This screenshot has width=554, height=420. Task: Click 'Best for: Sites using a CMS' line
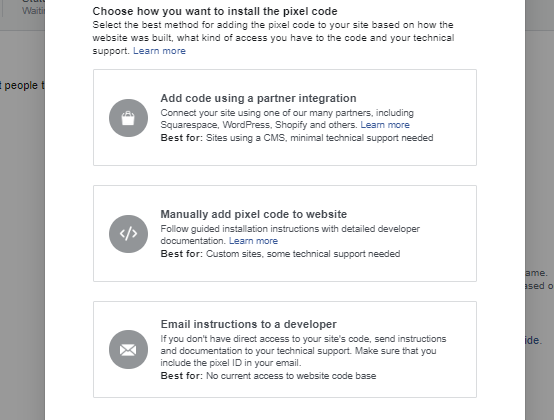pyautogui.click(x=297, y=138)
